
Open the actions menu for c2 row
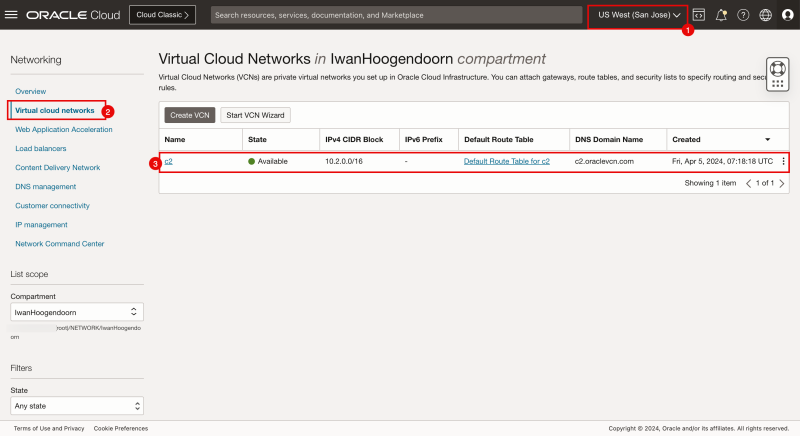coord(783,162)
